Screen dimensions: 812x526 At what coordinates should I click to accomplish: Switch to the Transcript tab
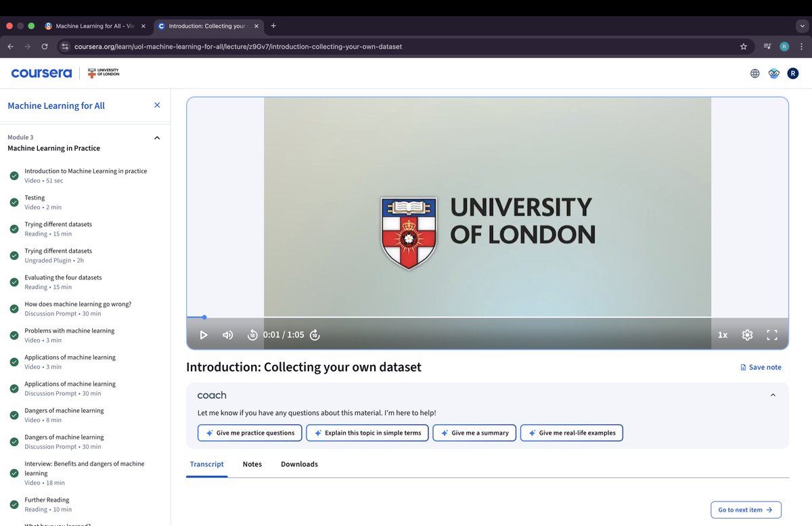point(207,464)
